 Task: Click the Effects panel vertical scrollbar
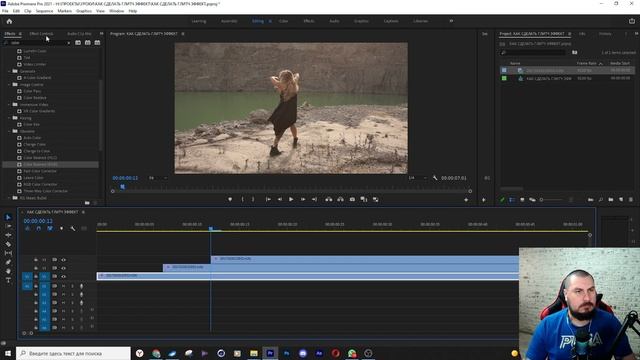(x=100, y=115)
